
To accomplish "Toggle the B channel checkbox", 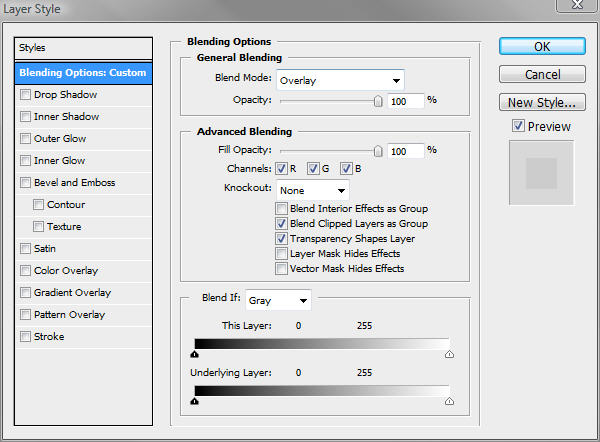I will coord(346,168).
